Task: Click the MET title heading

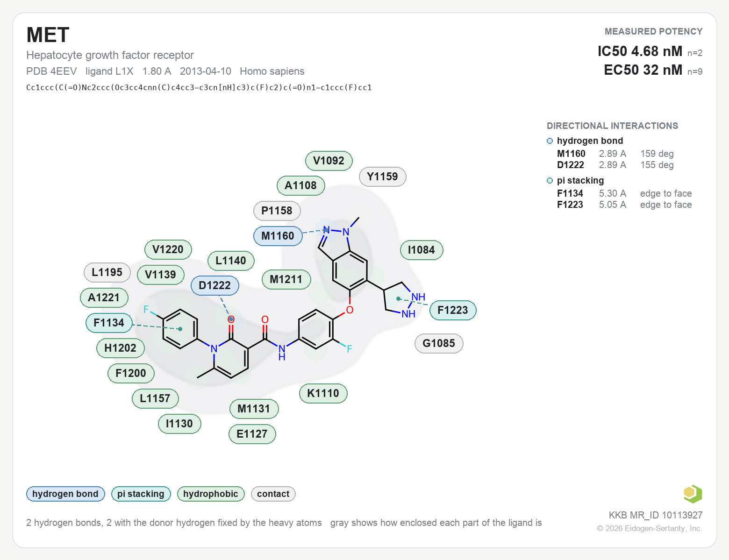Action: (x=48, y=35)
